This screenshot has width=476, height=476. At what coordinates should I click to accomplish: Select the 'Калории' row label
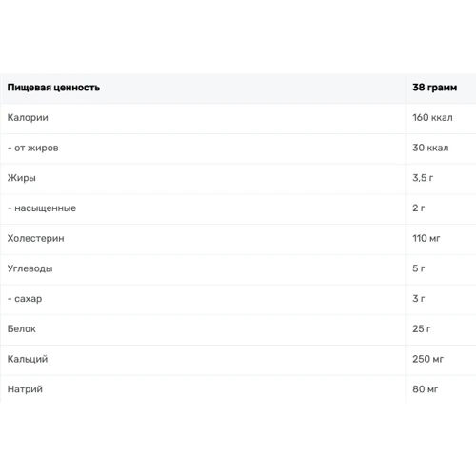coord(28,117)
